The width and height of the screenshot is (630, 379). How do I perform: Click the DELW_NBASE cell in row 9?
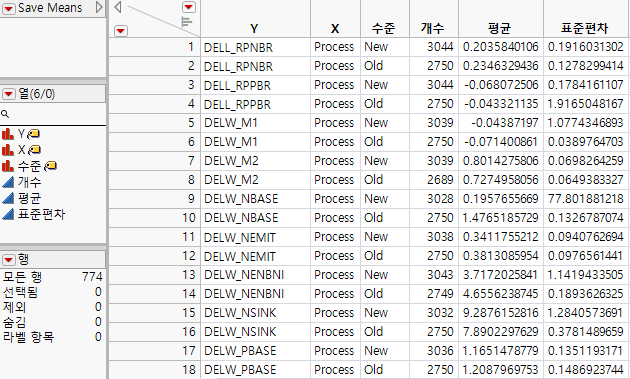pos(255,199)
